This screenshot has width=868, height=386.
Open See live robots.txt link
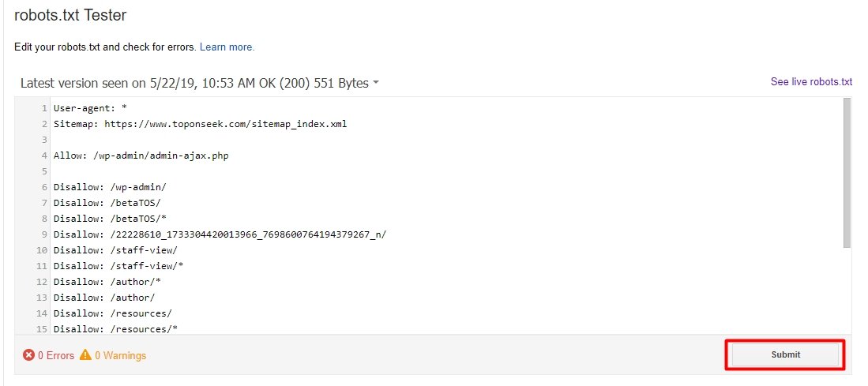pos(811,82)
